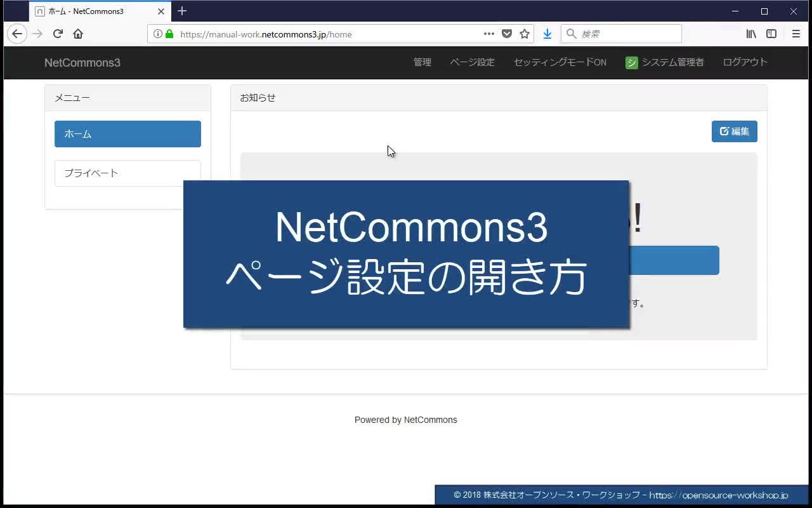Open a new browser tab
The width and height of the screenshot is (812, 508).
tap(182, 11)
